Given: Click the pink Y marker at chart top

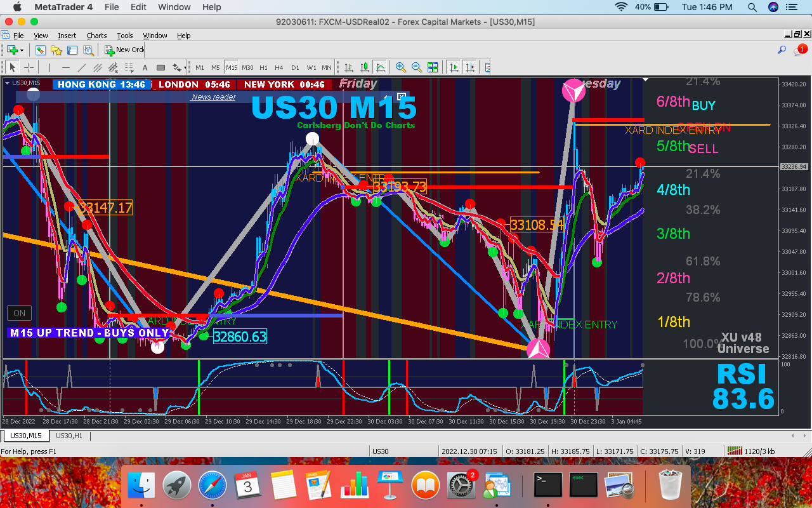Looking at the screenshot, I should click(574, 91).
